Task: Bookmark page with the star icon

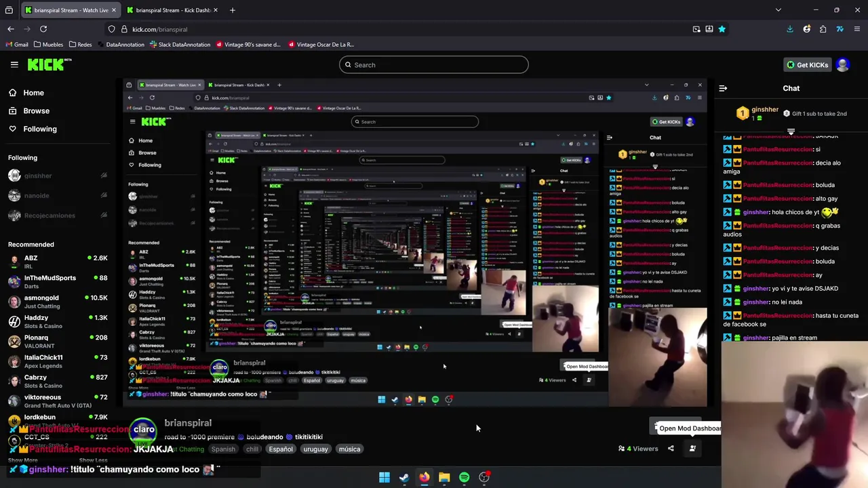Action: (722, 29)
